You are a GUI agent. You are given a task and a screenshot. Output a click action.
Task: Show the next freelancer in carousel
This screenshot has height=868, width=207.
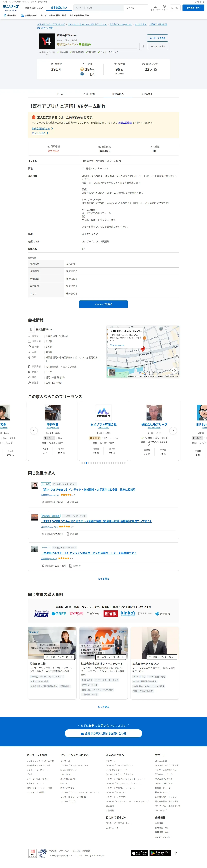point(173,431)
